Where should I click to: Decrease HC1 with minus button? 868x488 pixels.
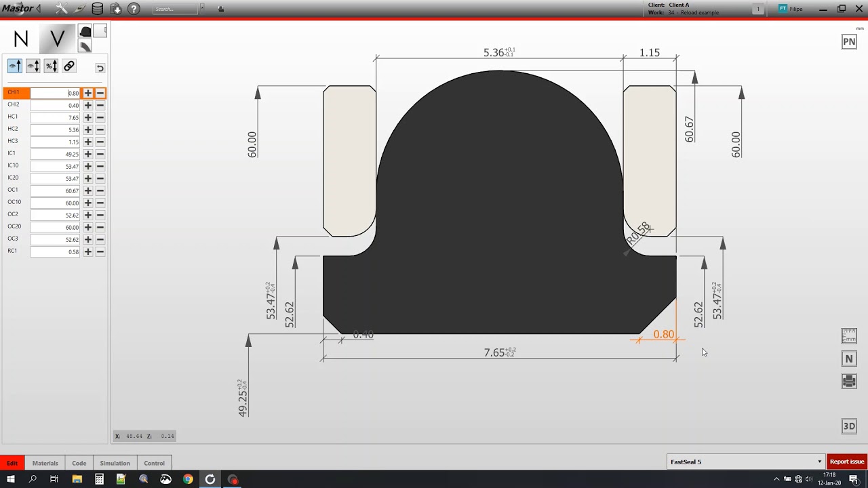pyautogui.click(x=100, y=117)
